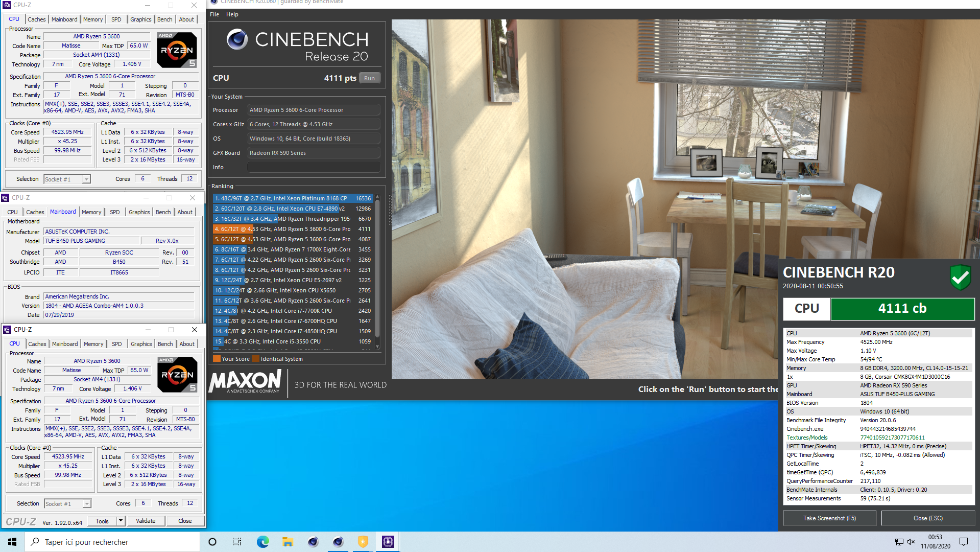
Task: Switch to Memory tab in topmost CPU-Z window
Action: point(93,19)
